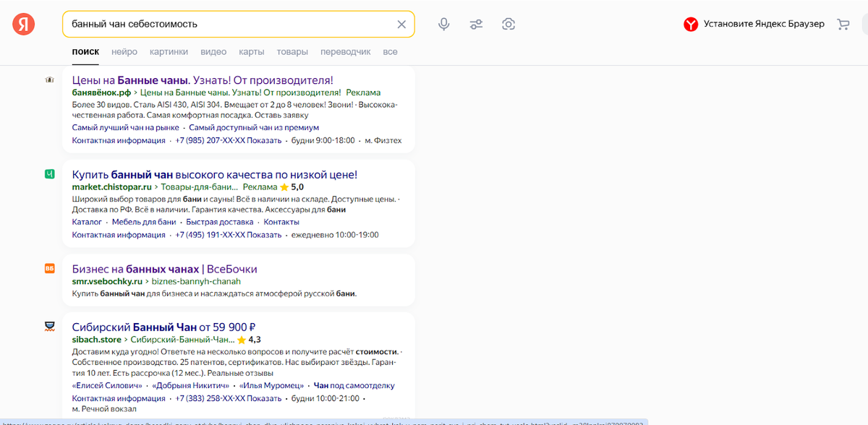
Task: Show the hidden +7 (495) 191 phone number
Action: [229, 235]
